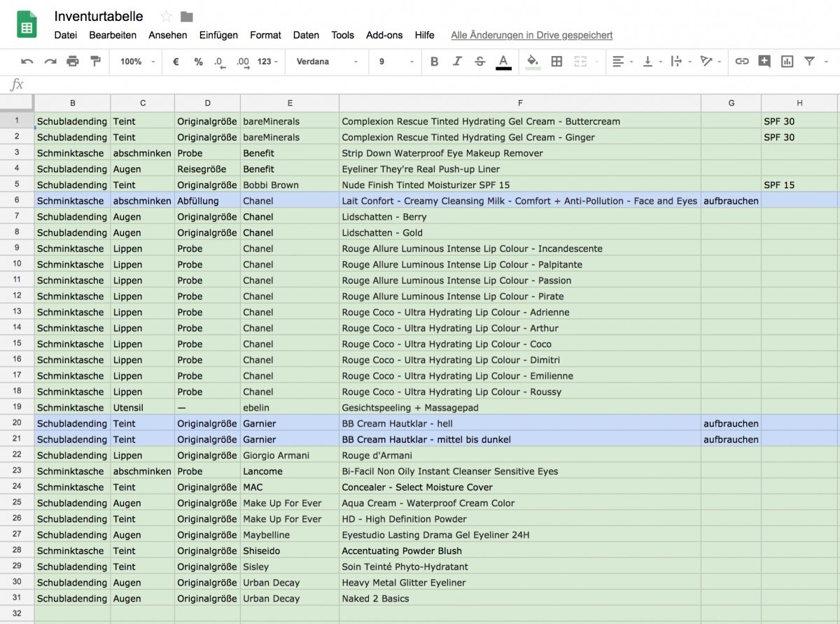Click into the formula bar
The width and height of the screenshot is (840, 624).
[x=434, y=85]
